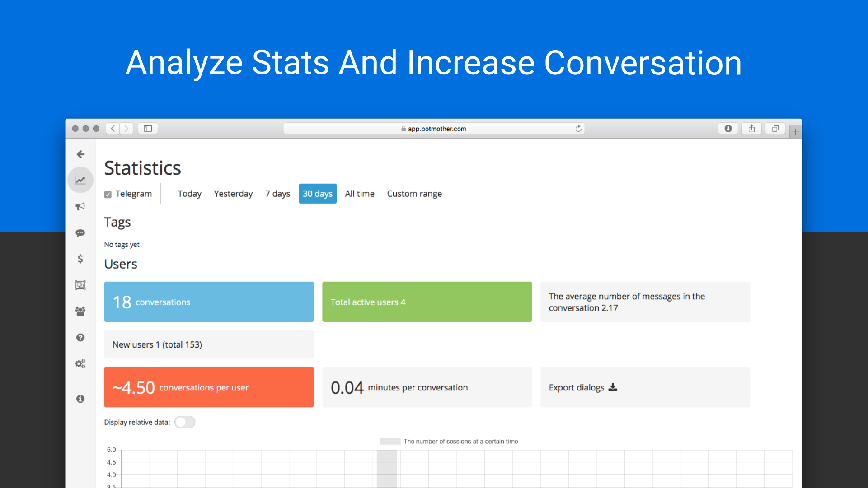Click the 18 conversations card
This screenshot has height=488, width=868.
(x=209, y=302)
